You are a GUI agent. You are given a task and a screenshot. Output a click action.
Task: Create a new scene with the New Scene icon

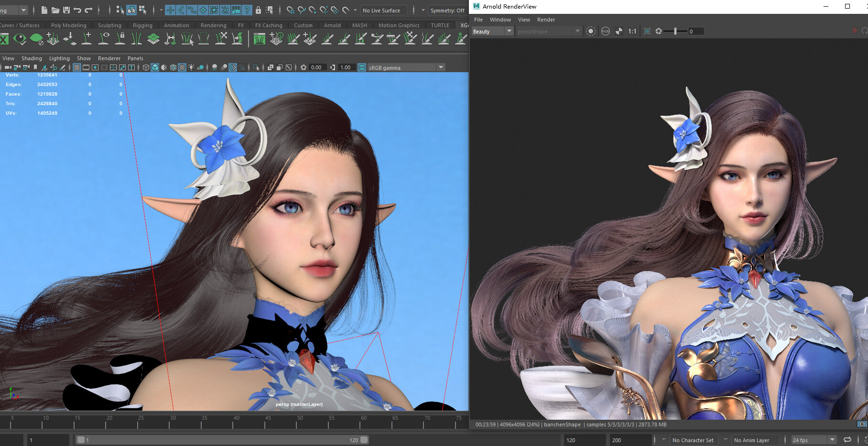point(44,10)
